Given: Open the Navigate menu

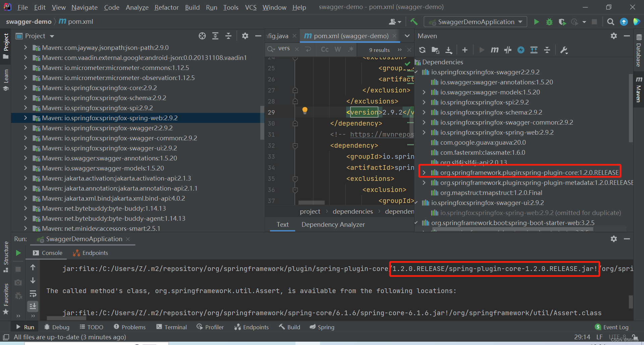Looking at the screenshot, I should (85, 7).
